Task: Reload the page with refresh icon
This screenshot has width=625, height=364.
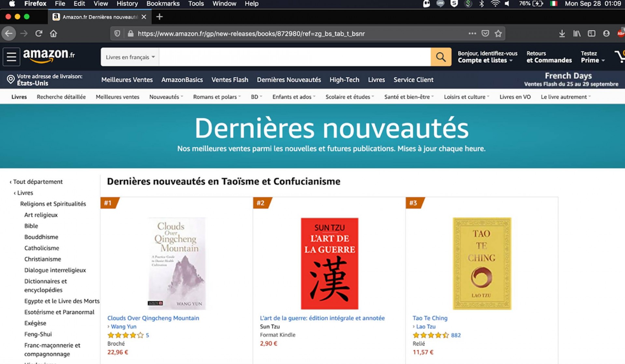Action: [x=39, y=34]
